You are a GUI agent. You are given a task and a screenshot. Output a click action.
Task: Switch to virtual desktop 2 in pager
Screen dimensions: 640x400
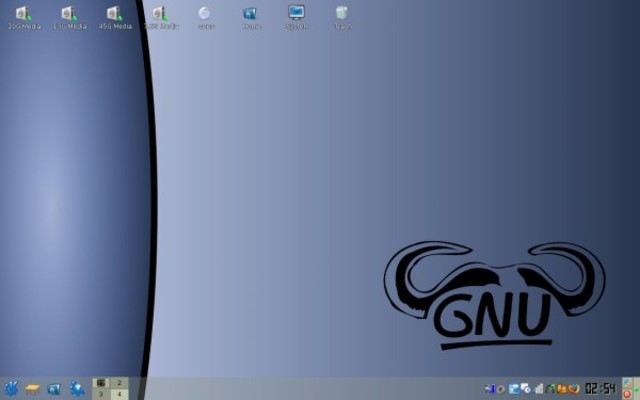coord(119,383)
